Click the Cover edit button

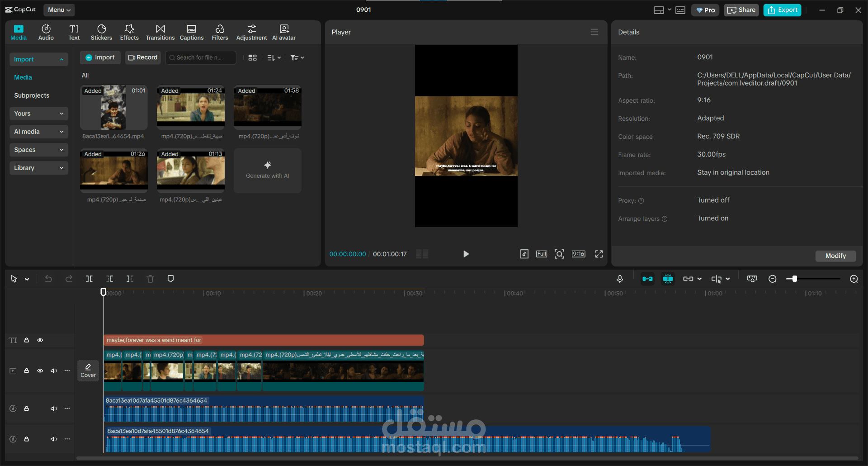[x=88, y=371]
